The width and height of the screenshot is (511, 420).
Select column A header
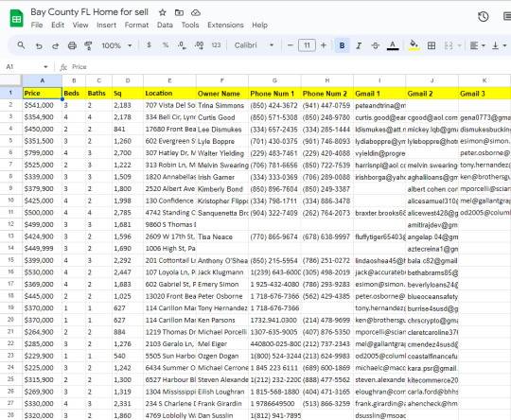pyautogui.click(x=43, y=80)
